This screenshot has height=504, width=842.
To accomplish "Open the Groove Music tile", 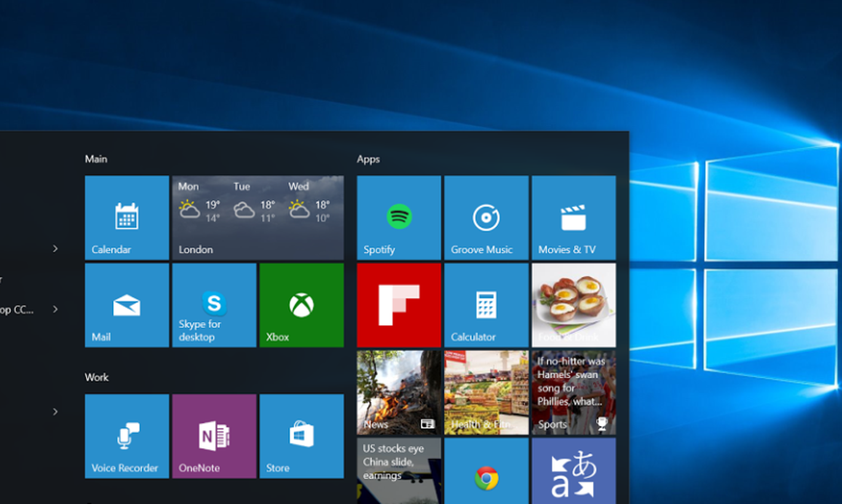I will tap(486, 218).
